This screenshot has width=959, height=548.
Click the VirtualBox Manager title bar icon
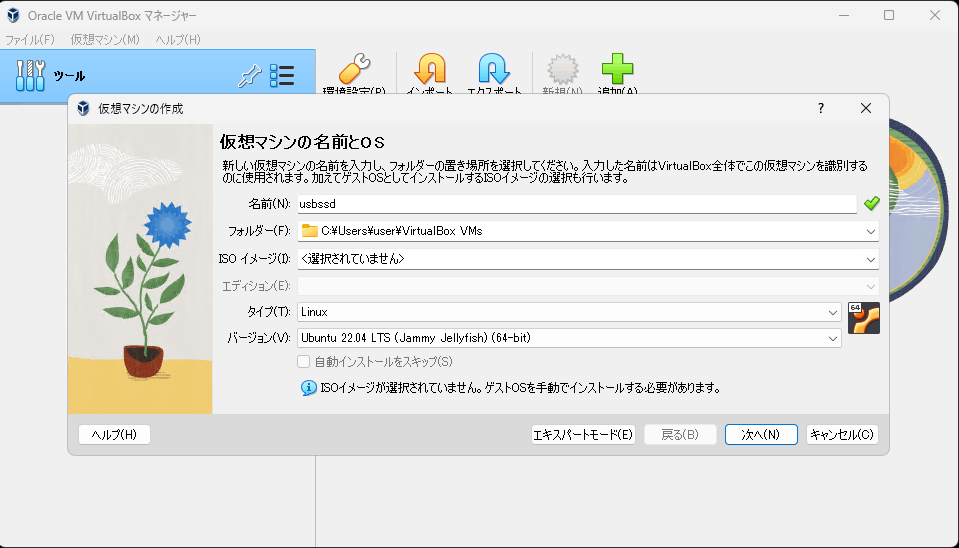tap(13, 15)
